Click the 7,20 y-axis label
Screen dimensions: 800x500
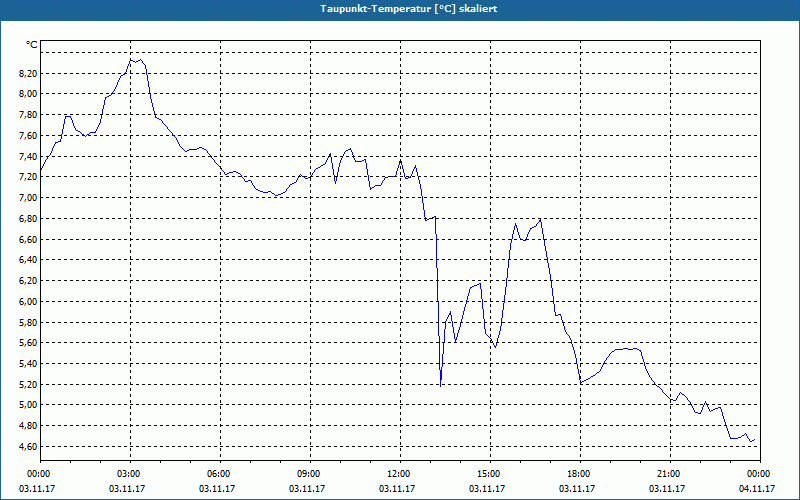[x=29, y=177]
